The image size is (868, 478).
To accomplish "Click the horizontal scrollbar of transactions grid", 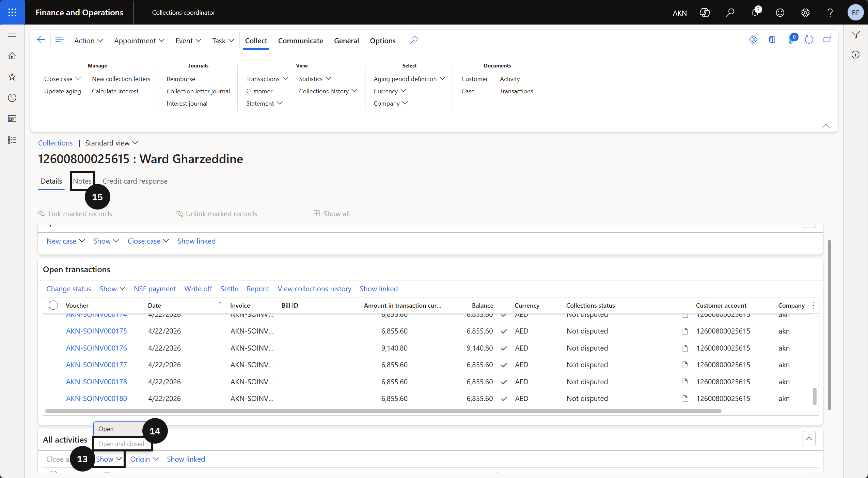I will 383,411.
